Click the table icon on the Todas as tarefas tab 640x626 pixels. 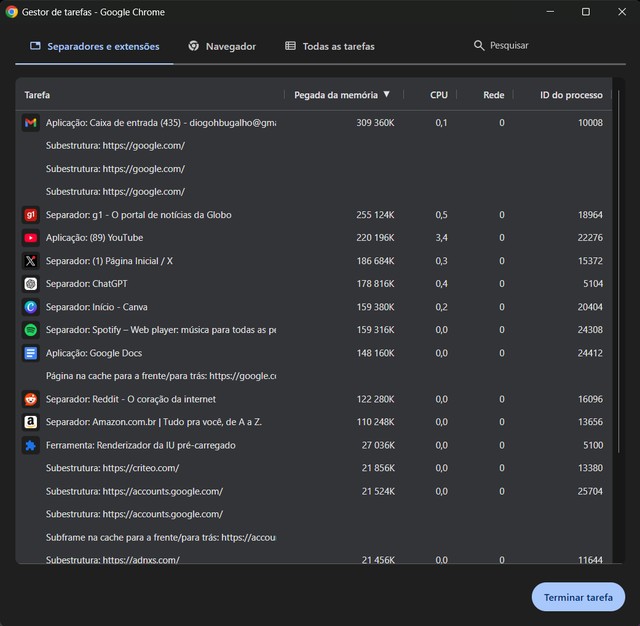[290, 46]
